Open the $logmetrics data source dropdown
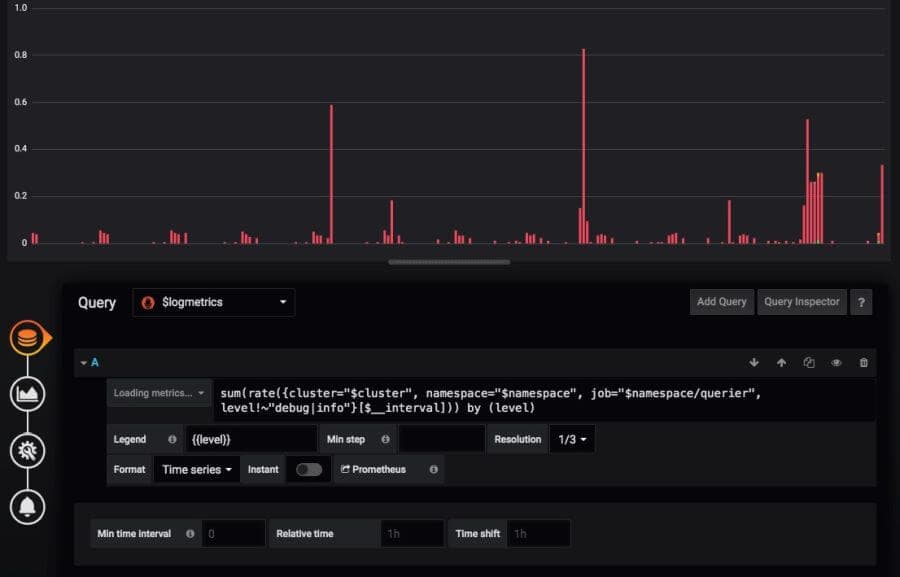The image size is (900, 577). pos(214,303)
